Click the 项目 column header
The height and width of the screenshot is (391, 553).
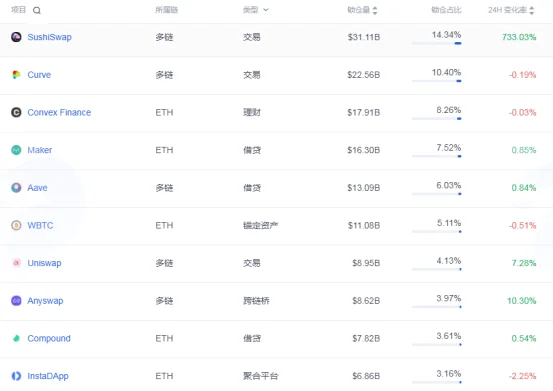click(18, 10)
